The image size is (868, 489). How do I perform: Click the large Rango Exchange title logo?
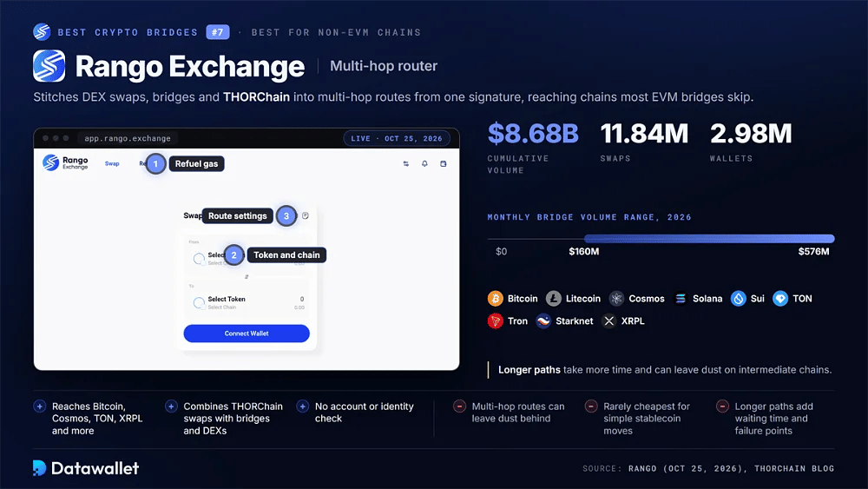click(x=49, y=66)
